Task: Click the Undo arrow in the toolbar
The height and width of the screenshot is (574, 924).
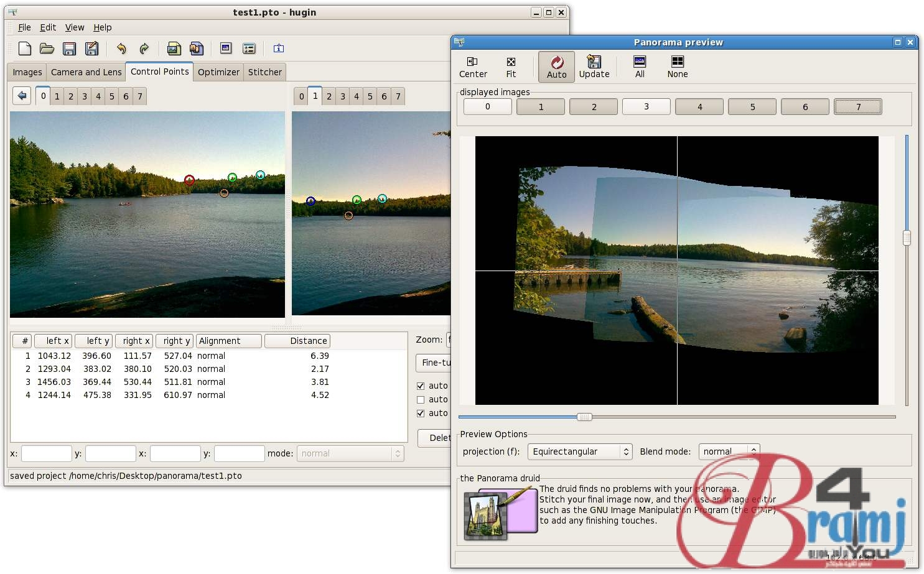Action: click(121, 49)
